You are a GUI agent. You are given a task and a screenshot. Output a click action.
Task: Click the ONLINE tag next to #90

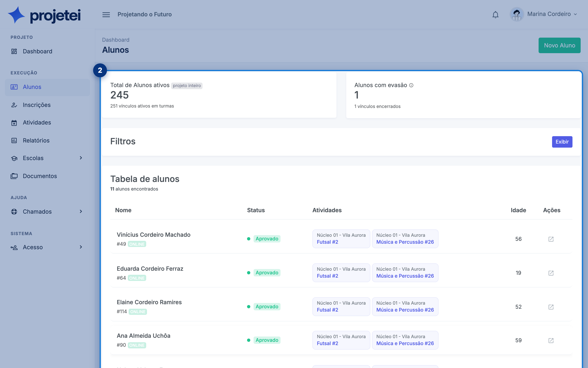137,345
